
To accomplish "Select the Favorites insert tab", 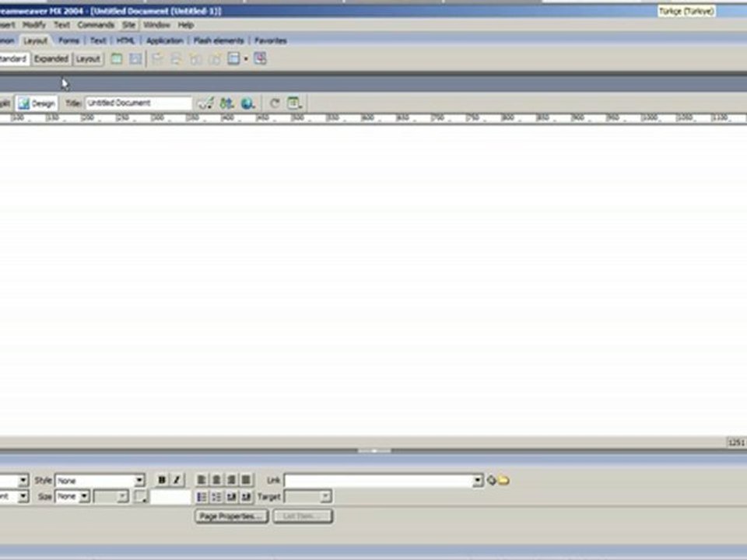I will (271, 40).
